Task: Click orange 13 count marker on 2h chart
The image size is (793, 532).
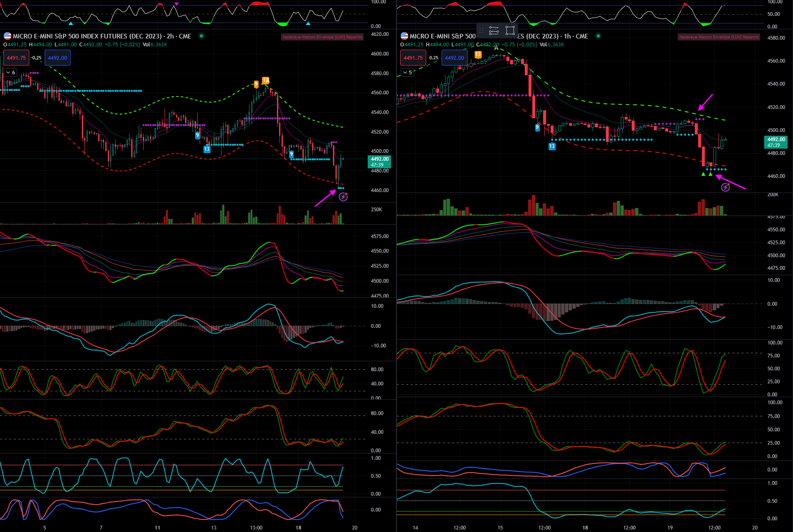Action: coord(265,80)
